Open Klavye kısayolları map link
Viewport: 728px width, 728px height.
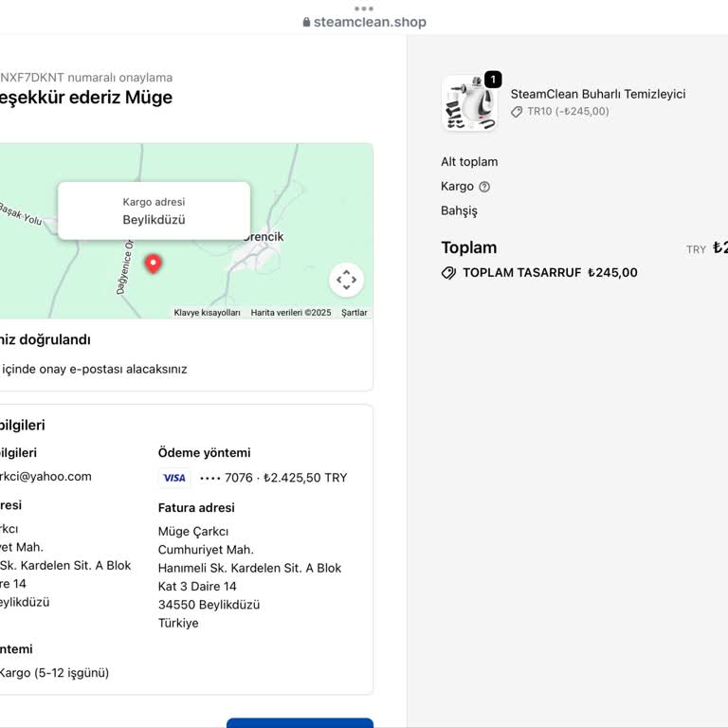pos(207,313)
